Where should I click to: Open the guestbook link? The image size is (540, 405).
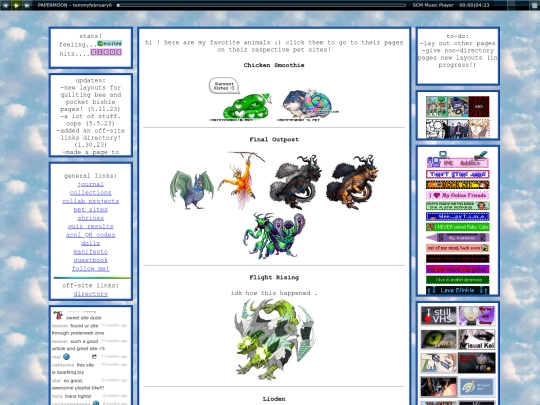pyautogui.click(x=91, y=260)
